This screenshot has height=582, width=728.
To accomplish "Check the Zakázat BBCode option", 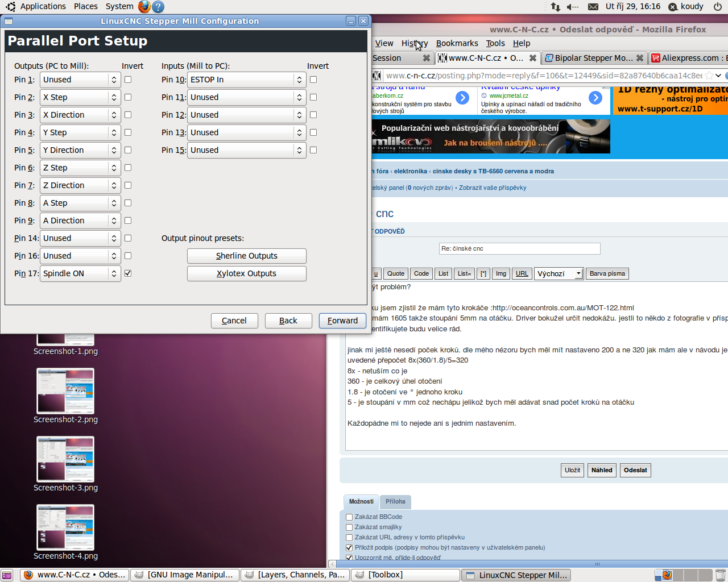I will pyautogui.click(x=349, y=517).
